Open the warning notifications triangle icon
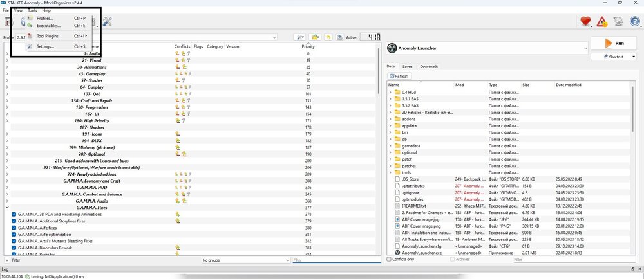 [x=601, y=22]
